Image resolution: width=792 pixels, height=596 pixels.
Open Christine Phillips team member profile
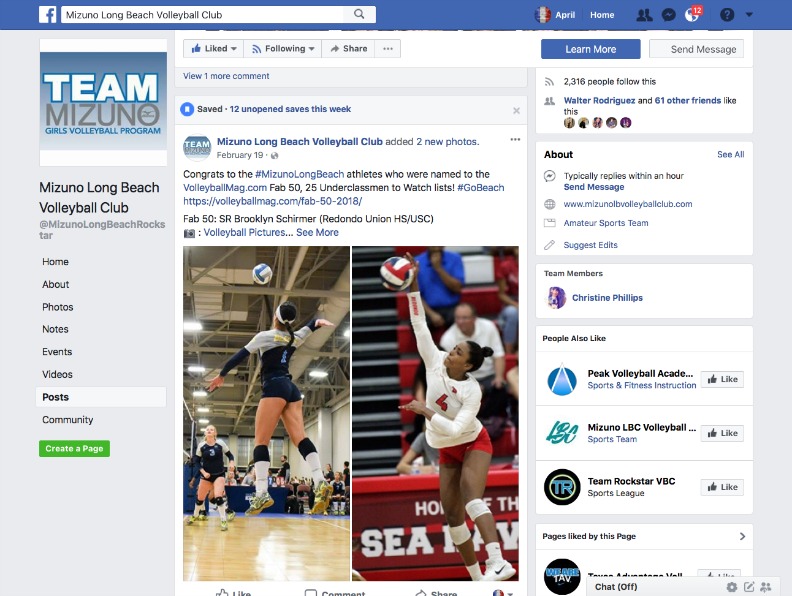(607, 298)
